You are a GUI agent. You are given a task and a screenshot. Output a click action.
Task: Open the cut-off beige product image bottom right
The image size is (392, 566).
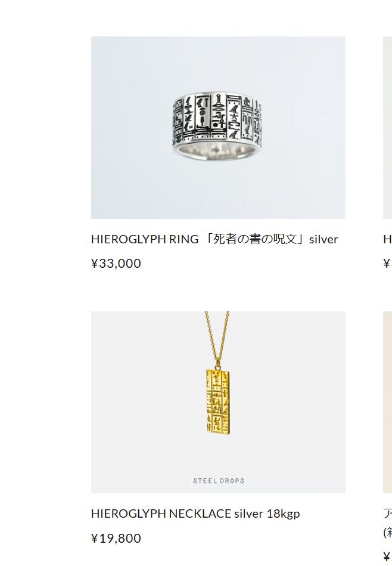[x=387, y=402]
